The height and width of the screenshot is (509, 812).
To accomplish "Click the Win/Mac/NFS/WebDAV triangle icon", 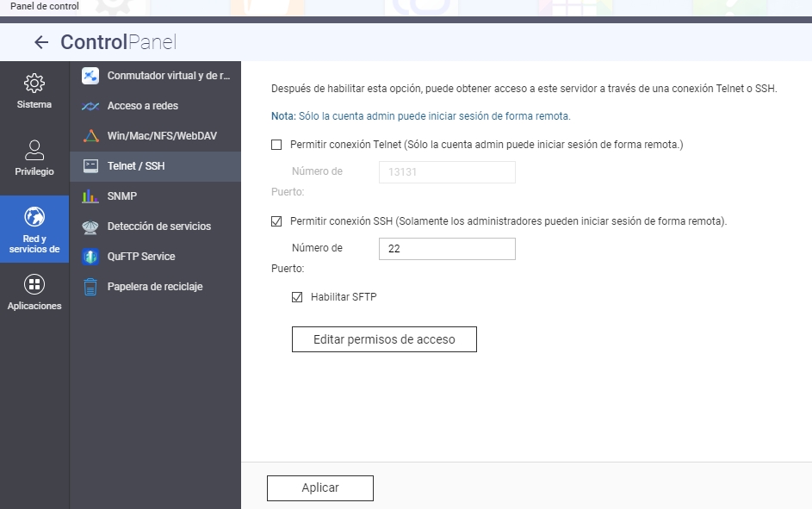I will tap(90, 136).
